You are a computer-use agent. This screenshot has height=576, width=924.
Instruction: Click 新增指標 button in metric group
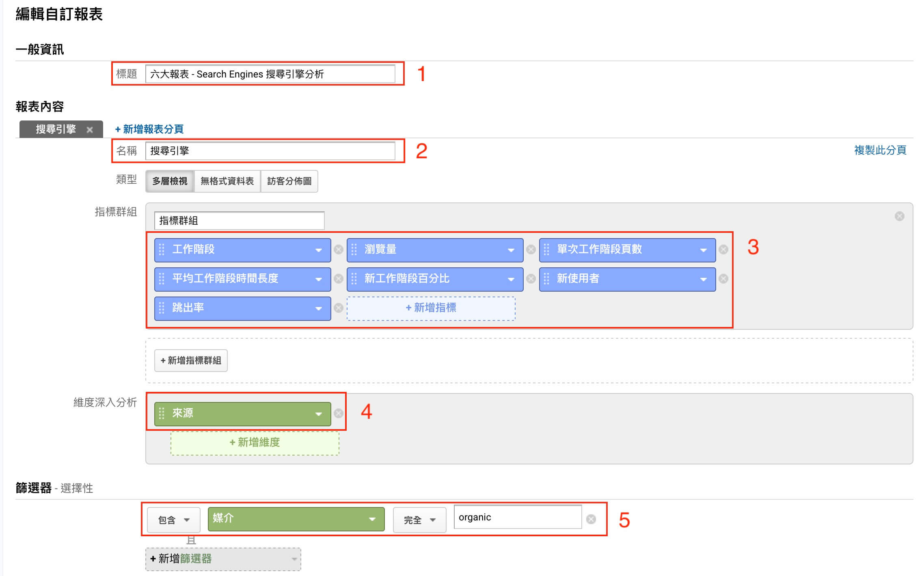coord(431,307)
